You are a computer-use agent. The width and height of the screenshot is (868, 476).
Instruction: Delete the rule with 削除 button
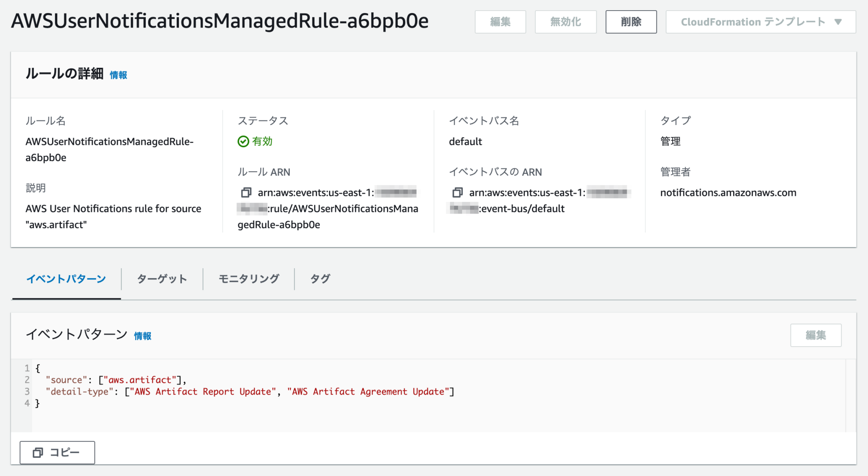pos(631,22)
